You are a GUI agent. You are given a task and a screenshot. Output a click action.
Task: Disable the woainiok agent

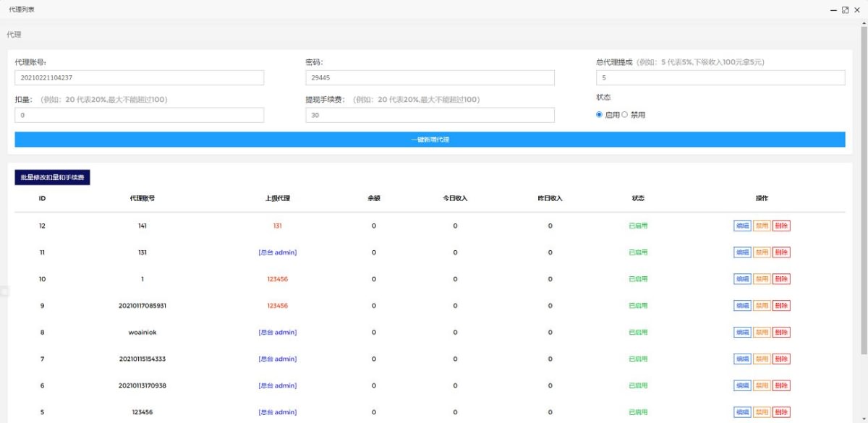coord(762,333)
